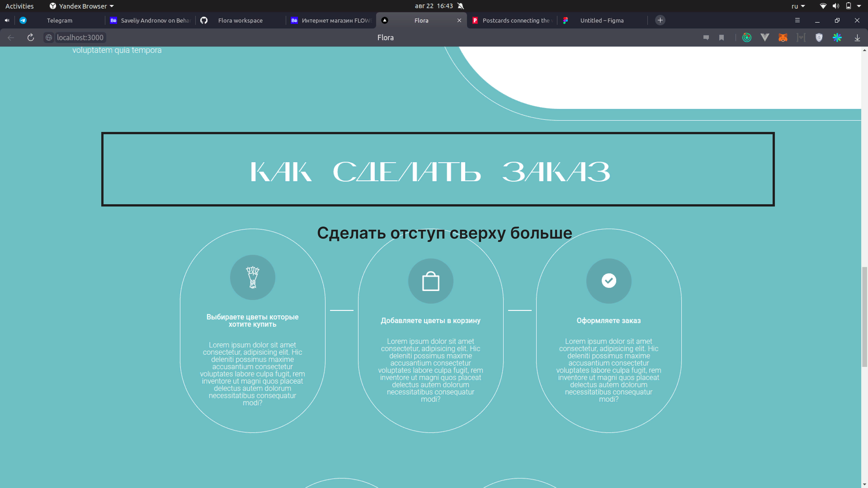The image size is (868, 488).
Task: Open the AdGuard shield extension
Action: click(819, 37)
